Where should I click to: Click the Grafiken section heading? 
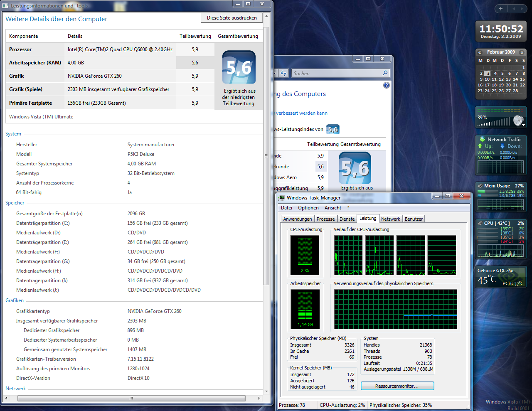click(15, 300)
